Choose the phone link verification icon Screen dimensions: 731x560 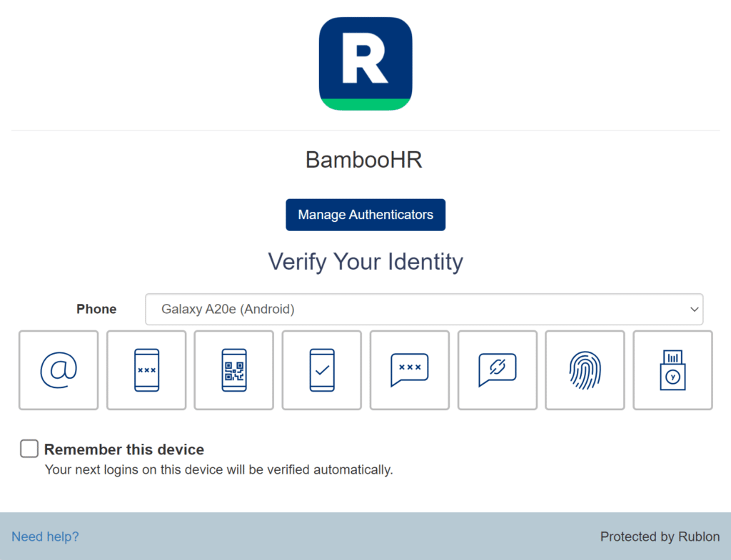(497, 370)
